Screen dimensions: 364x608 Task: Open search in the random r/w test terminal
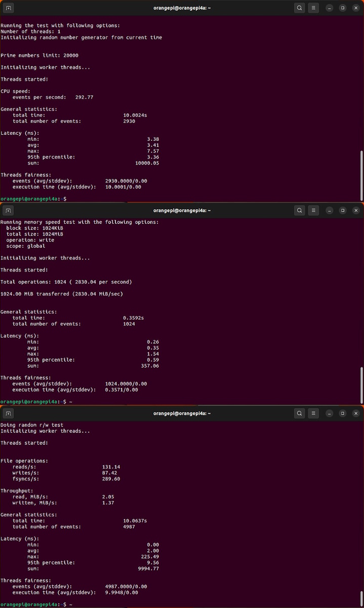click(300, 413)
